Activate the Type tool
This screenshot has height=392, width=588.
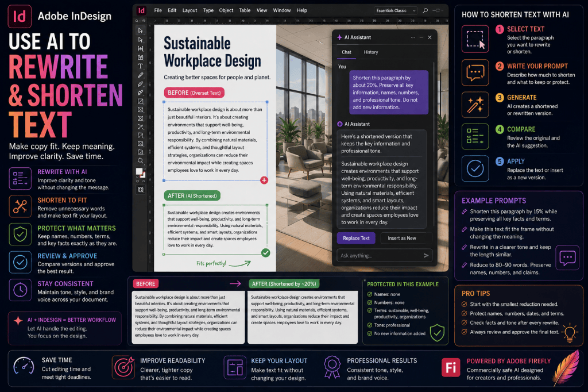coord(141,66)
